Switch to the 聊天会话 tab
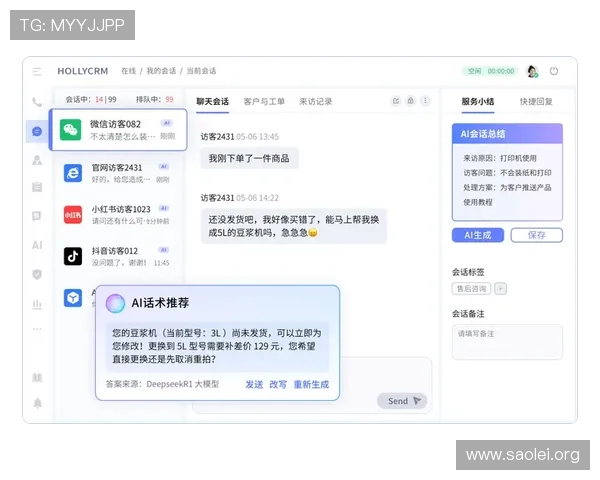This screenshot has width=600, height=480. pyautogui.click(x=212, y=101)
